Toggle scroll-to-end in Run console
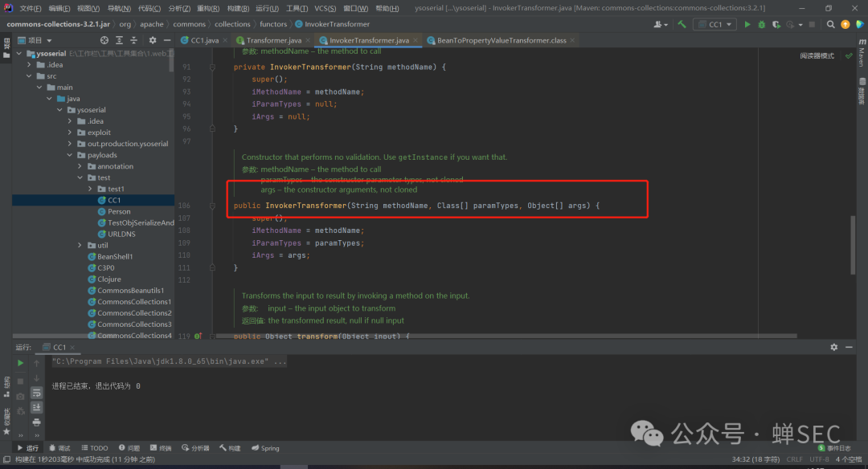Screen dimensions: 868x469 (x=36, y=407)
